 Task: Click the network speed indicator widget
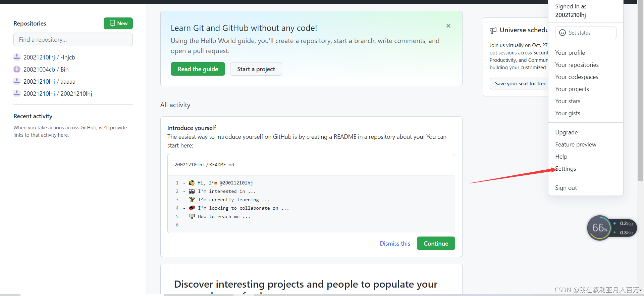pos(624,228)
